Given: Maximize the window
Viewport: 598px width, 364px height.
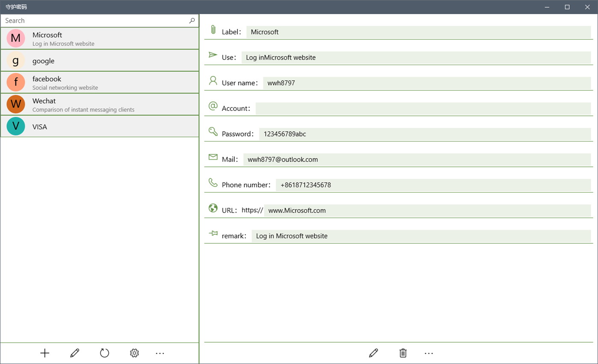Looking at the screenshot, I should tap(567, 7).
